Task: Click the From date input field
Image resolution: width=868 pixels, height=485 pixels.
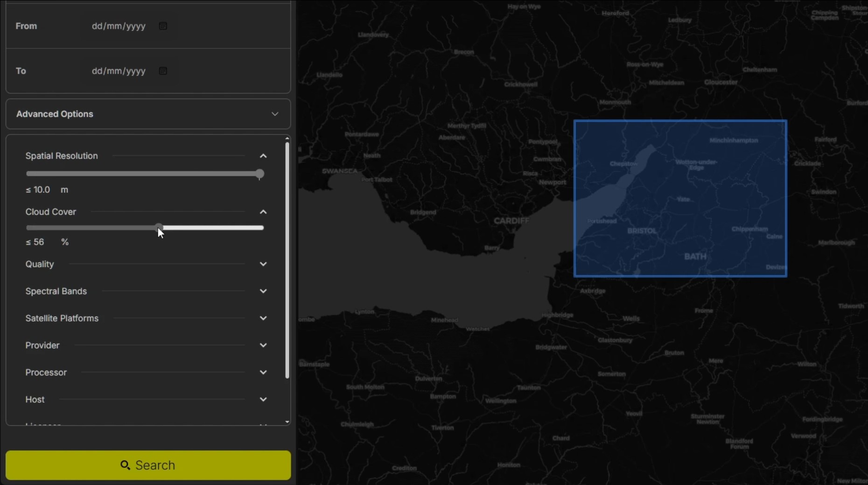Action: click(128, 26)
